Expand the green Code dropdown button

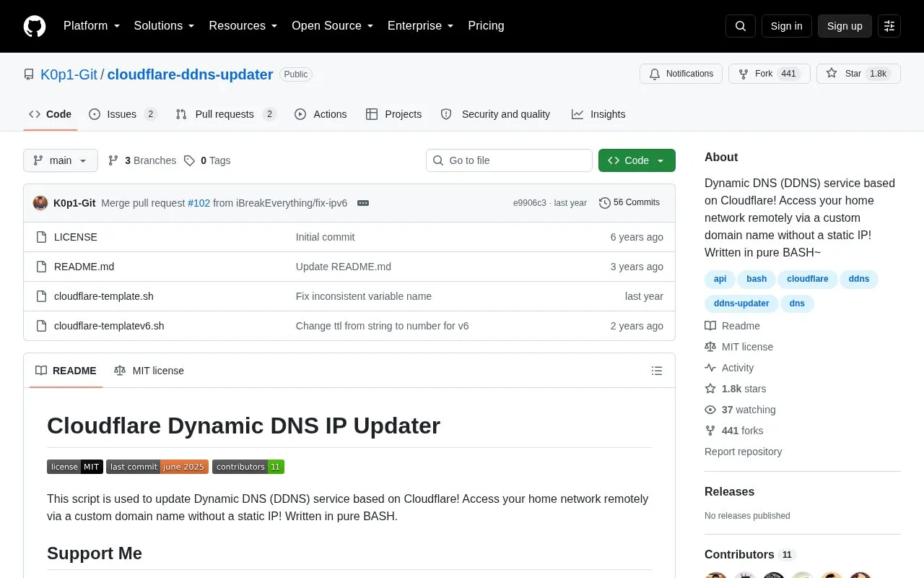[637, 160]
